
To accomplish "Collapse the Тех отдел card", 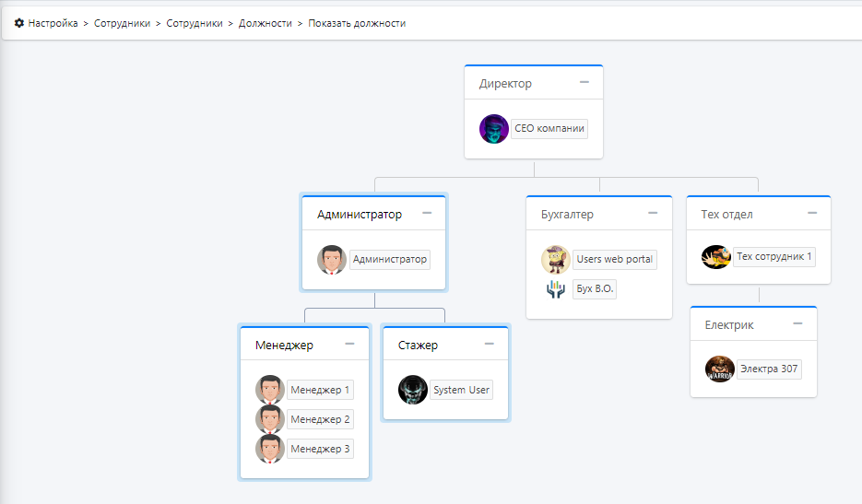I will click(x=812, y=214).
